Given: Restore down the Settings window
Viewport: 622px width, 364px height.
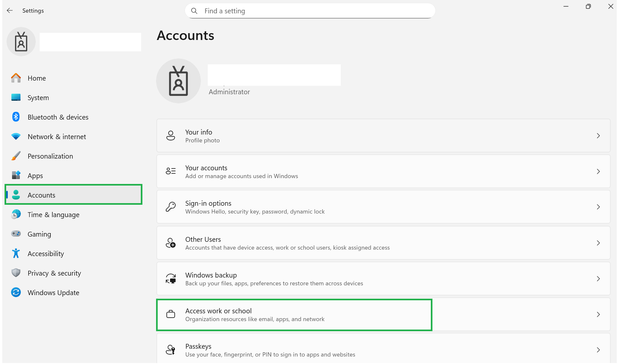Looking at the screenshot, I should (x=588, y=6).
